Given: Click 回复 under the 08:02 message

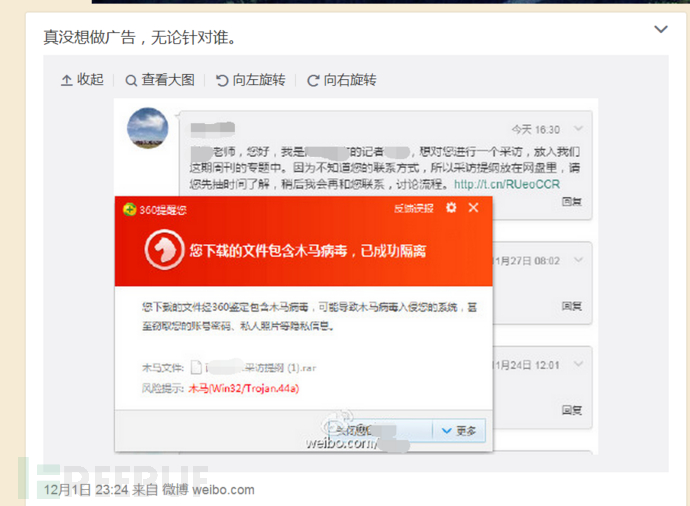Looking at the screenshot, I should click(572, 306).
